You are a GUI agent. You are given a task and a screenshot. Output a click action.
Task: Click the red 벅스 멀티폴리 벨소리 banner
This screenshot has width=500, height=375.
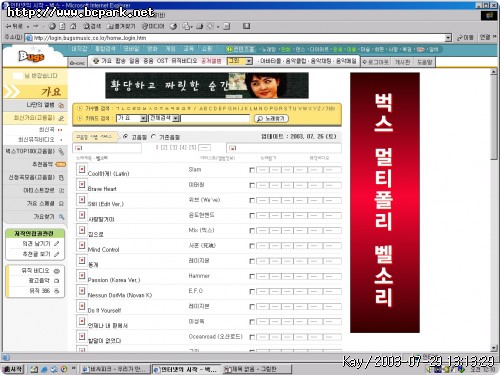point(385,203)
